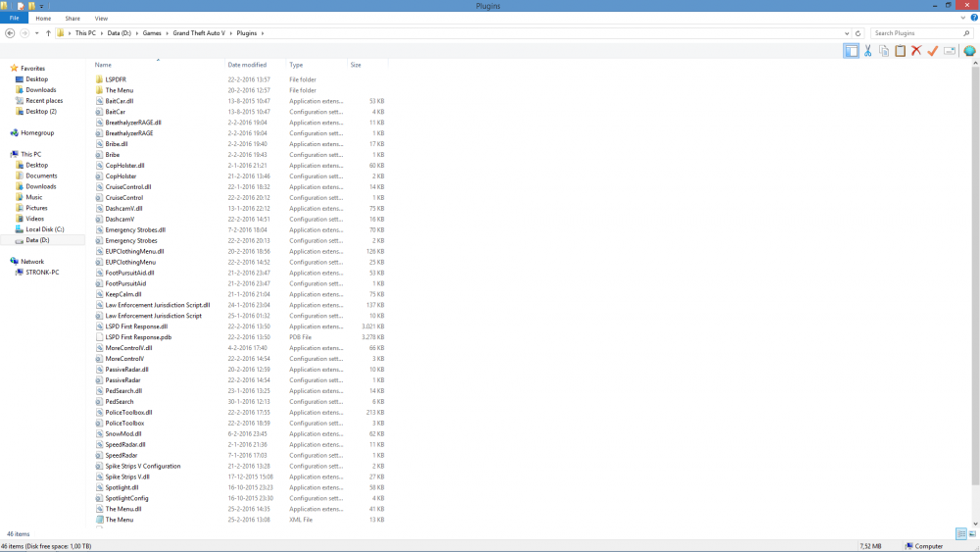
Task: Click the Paste clipboard icon
Action: (900, 51)
